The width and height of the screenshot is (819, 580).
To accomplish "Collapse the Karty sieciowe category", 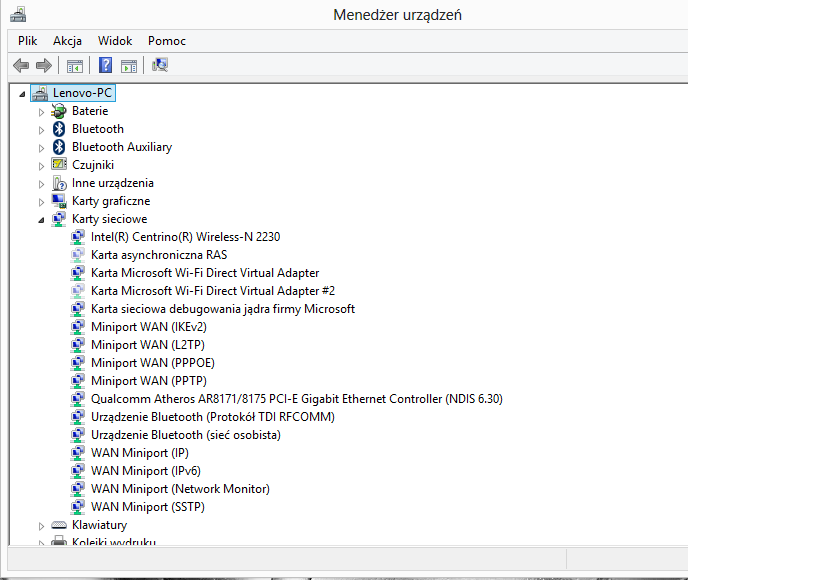I will pyautogui.click(x=41, y=221).
